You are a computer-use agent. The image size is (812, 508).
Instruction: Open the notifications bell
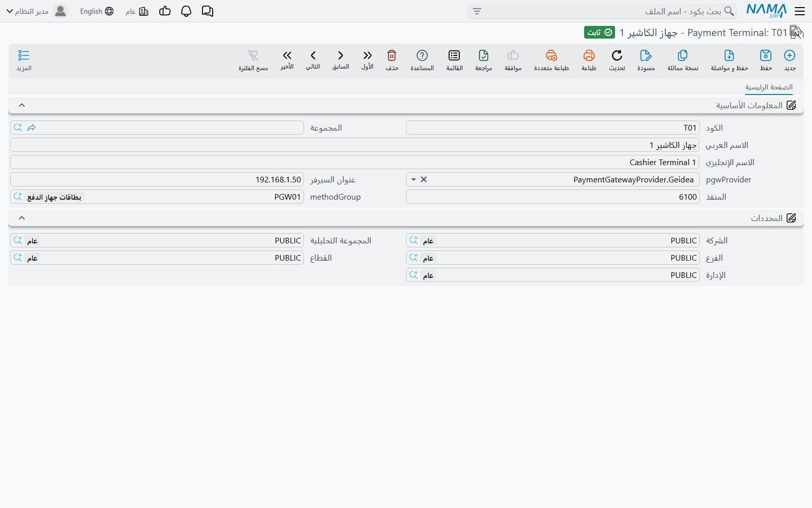(186, 11)
